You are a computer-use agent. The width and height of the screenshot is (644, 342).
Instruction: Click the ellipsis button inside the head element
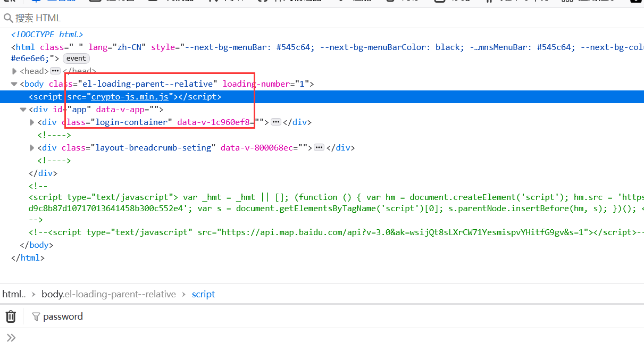tap(55, 70)
